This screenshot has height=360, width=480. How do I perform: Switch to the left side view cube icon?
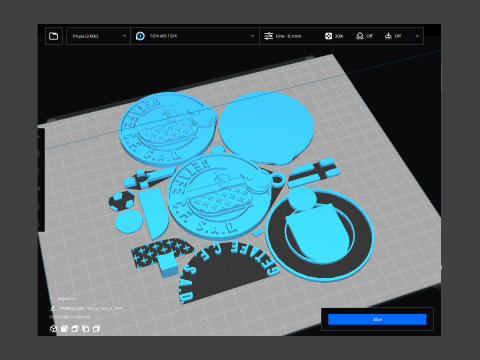[x=86, y=329]
